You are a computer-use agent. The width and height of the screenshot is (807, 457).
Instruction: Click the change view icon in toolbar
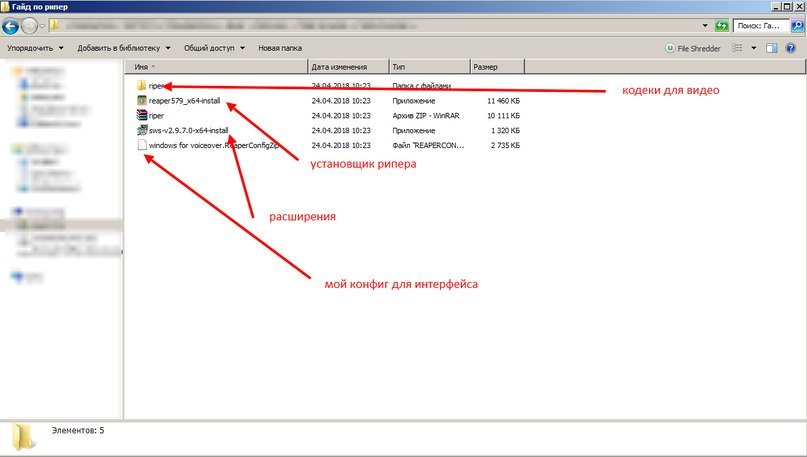pyautogui.click(x=738, y=47)
